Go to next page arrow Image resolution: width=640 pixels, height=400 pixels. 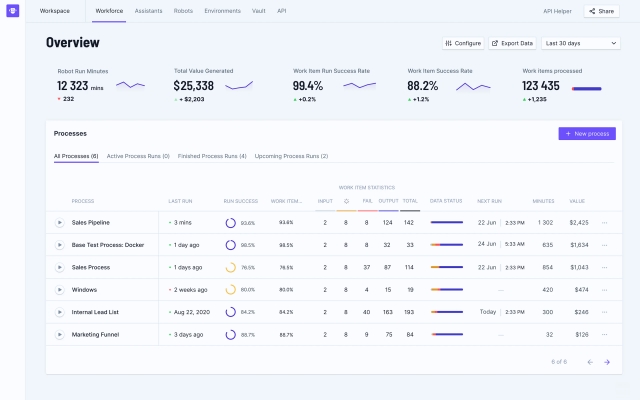tap(607, 361)
